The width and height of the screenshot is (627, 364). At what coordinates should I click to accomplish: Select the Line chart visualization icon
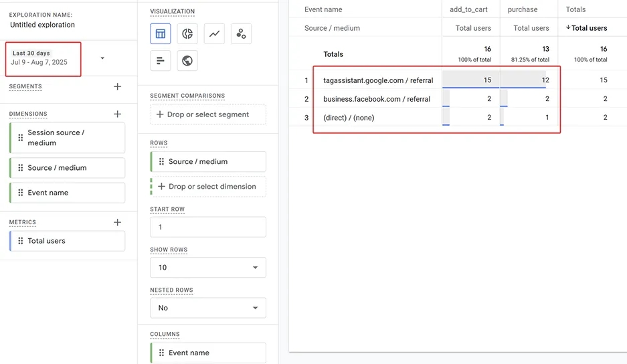coord(214,33)
